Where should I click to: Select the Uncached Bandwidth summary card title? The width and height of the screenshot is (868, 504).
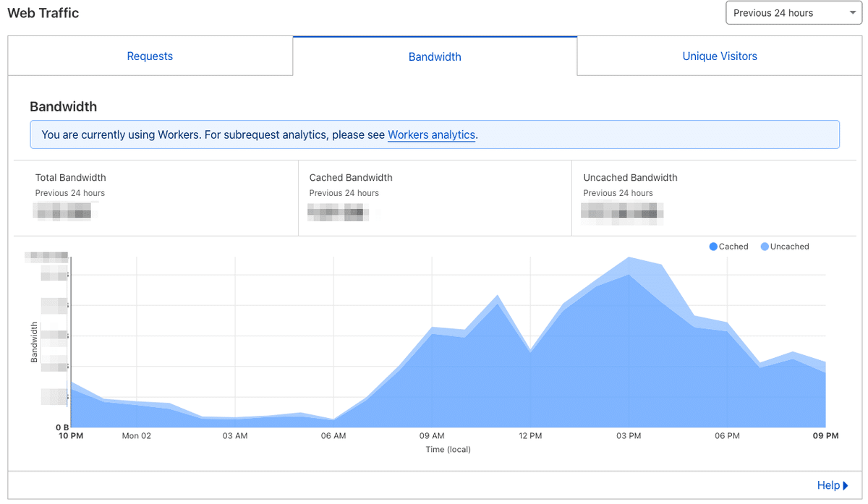pos(630,177)
